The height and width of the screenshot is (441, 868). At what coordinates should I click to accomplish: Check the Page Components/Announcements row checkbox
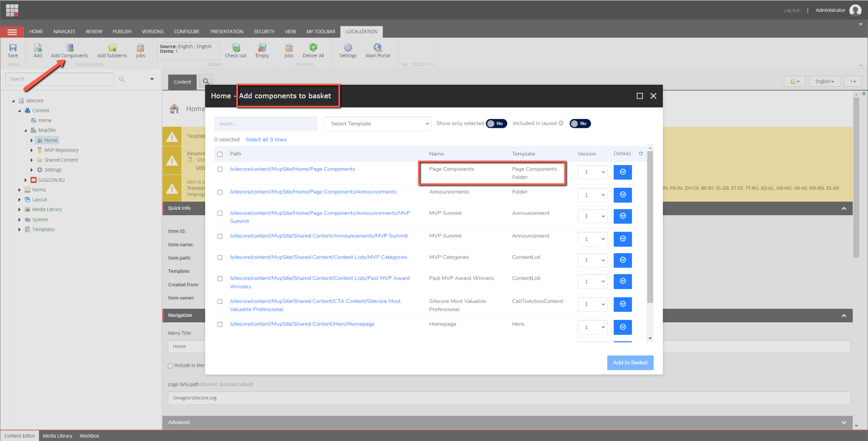click(220, 192)
